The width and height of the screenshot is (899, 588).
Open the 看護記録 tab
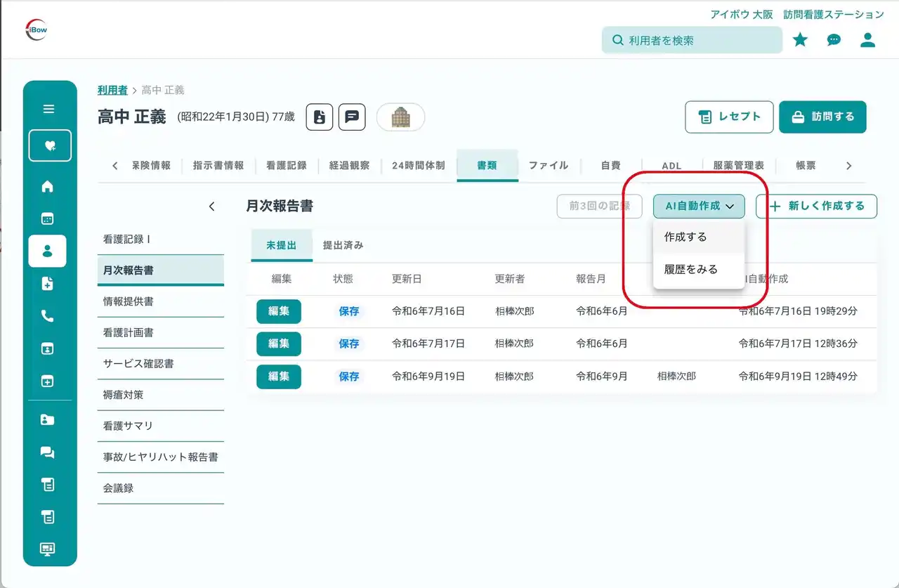(x=286, y=166)
